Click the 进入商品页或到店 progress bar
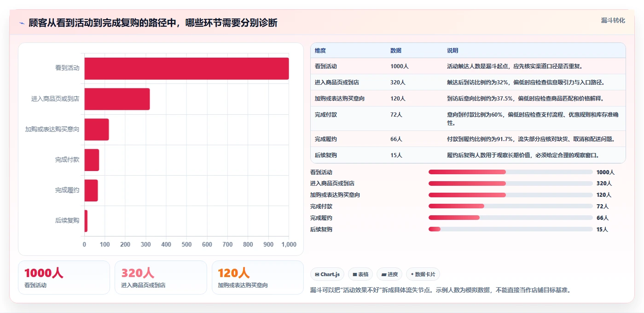Image resolution: width=644 pixels, height=313 pixels. point(511,183)
